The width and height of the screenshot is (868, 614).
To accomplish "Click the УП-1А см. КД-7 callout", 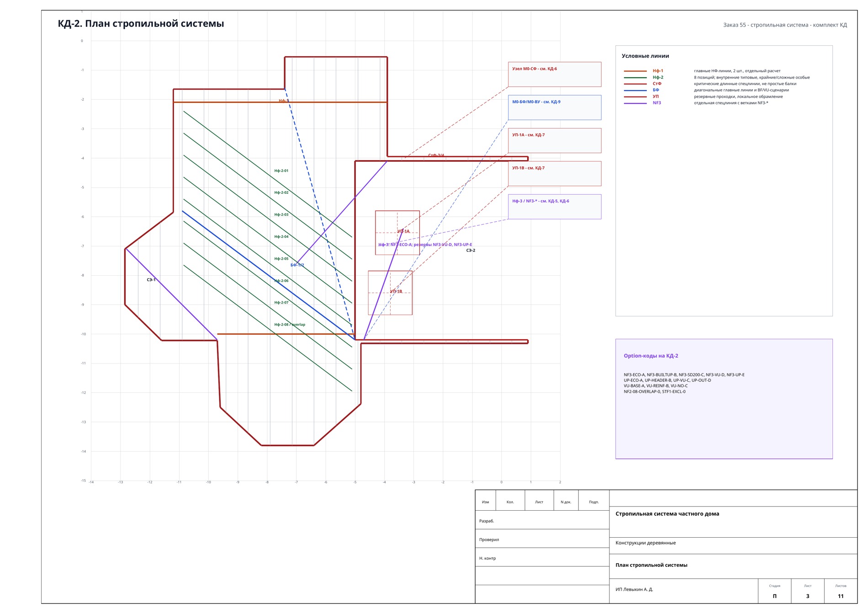I will point(555,140).
